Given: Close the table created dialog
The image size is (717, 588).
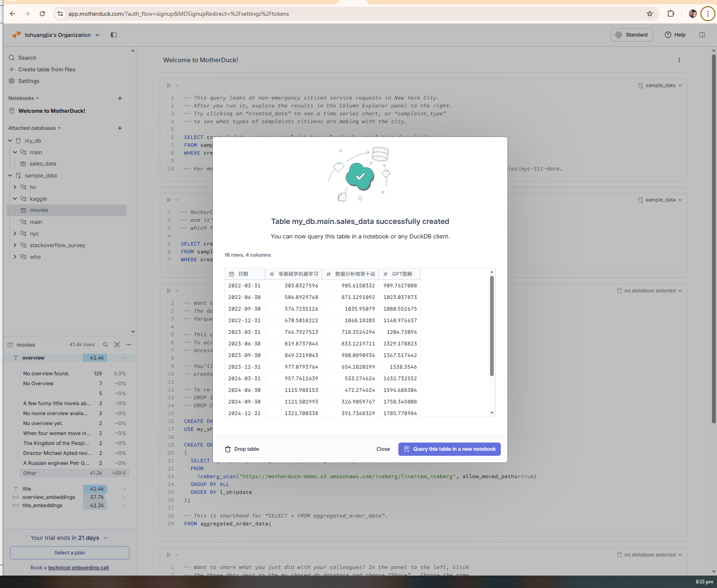Looking at the screenshot, I should [383, 449].
